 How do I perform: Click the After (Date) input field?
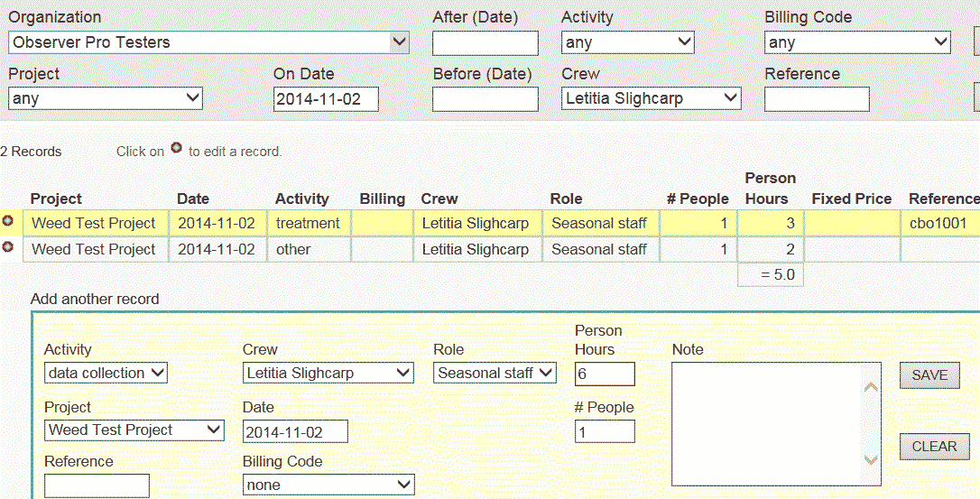[x=485, y=43]
